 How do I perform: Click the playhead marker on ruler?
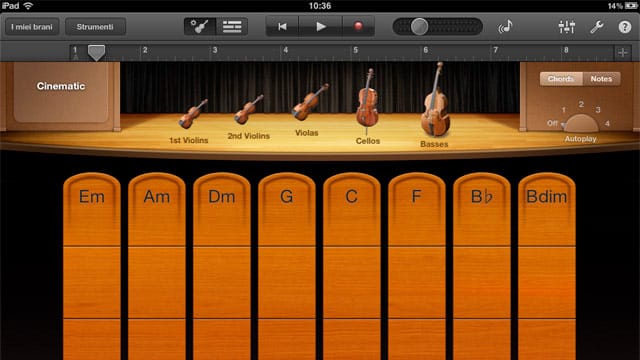click(x=96, y=52)
